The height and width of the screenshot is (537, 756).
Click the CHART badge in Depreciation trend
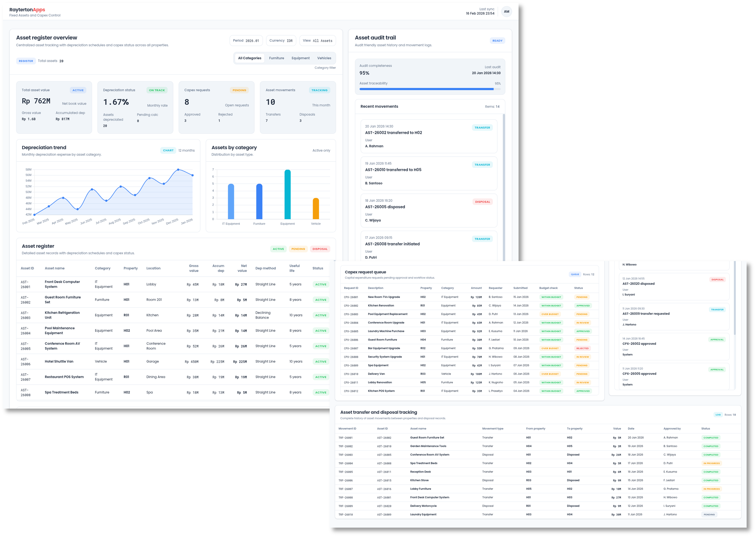click(168, 150)
